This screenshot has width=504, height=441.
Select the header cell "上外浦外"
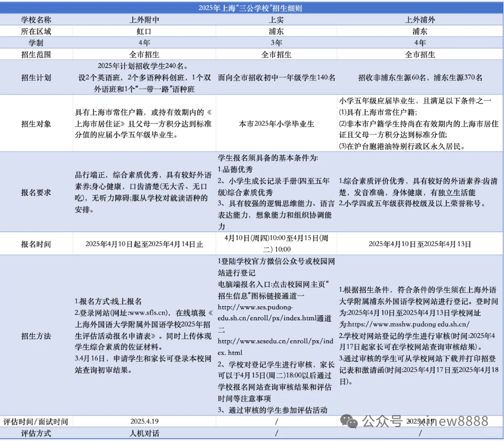click(420, 20)
